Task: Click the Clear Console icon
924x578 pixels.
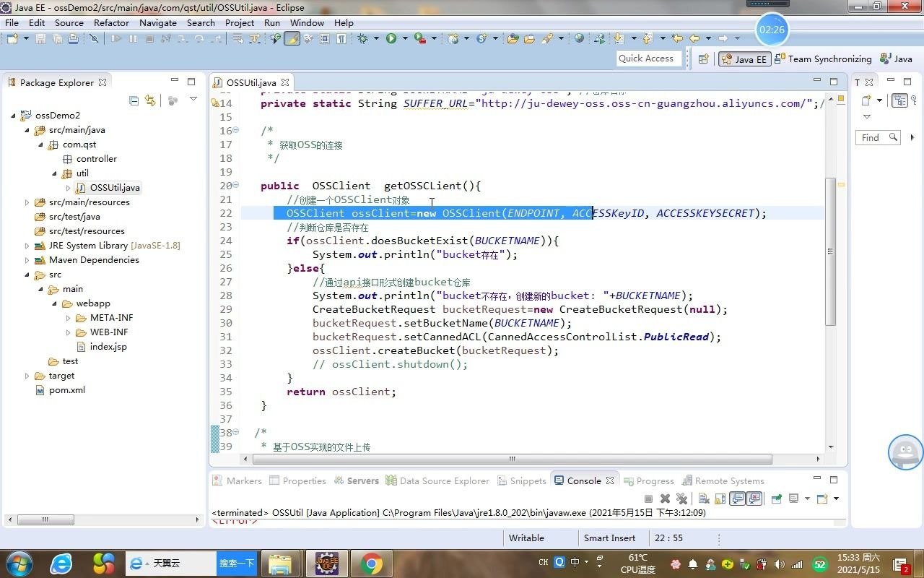Action: pyautogui.click(x=704, y=499)
